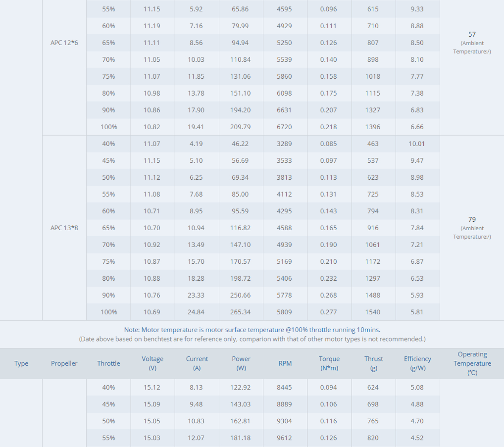Click the Propeller column header

[x=64, y=363]
